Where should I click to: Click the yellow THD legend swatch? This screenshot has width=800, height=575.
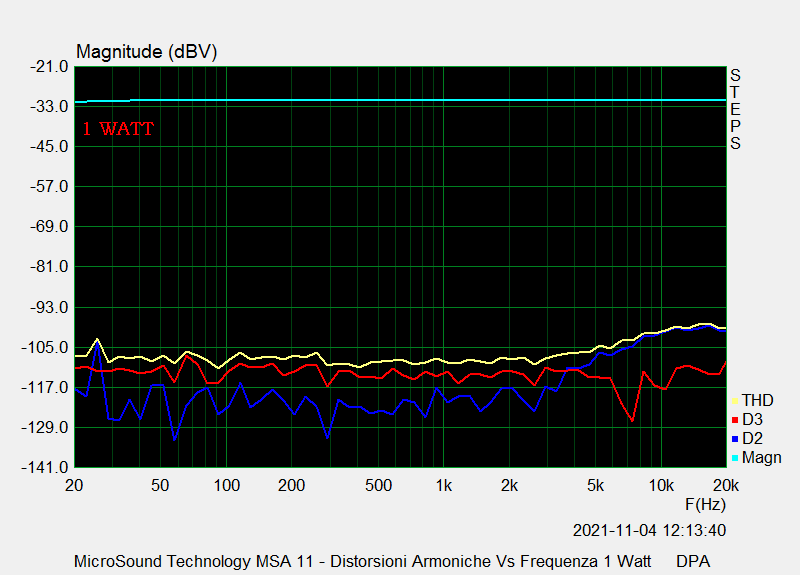coord(735,402)
